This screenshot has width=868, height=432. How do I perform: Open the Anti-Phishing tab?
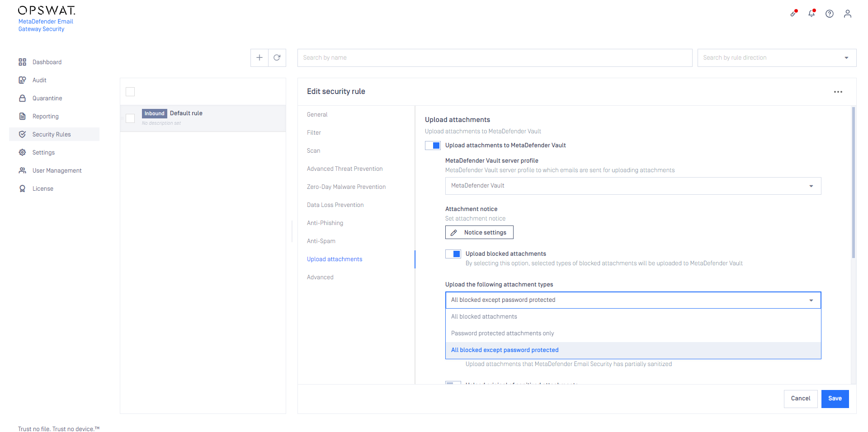(x=325, y=223)
